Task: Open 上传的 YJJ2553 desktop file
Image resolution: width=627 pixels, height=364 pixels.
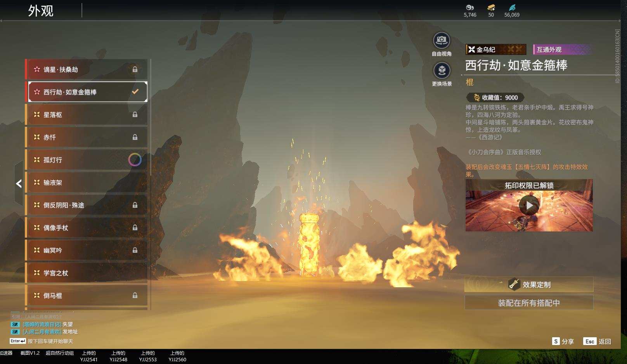Action: [x=148, y=356]
